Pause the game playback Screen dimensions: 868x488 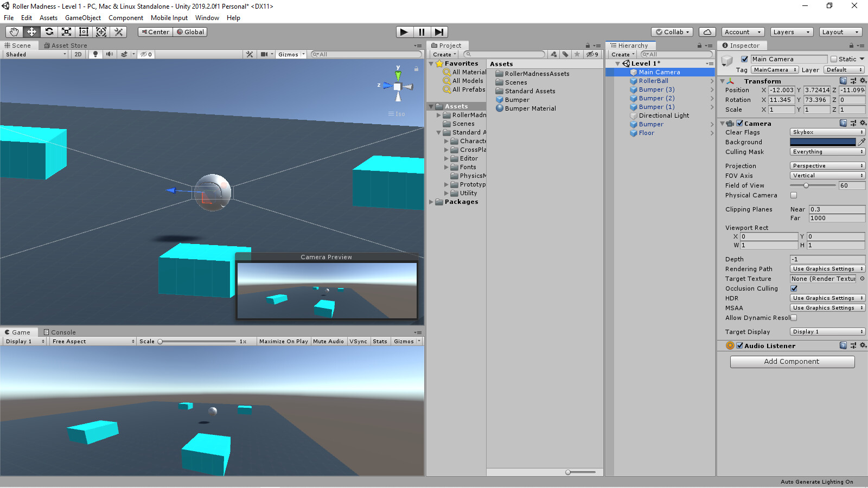422,32
